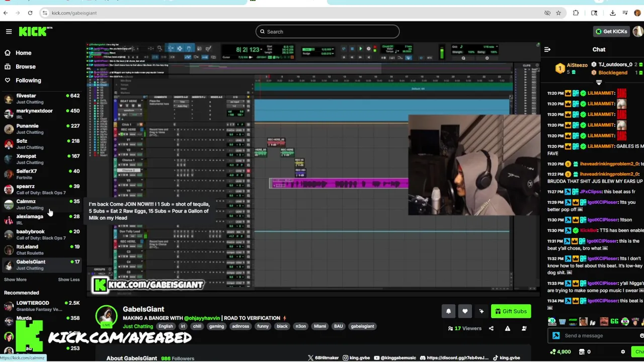
Task: Select the adinross tag
Action: pos(240,326)
